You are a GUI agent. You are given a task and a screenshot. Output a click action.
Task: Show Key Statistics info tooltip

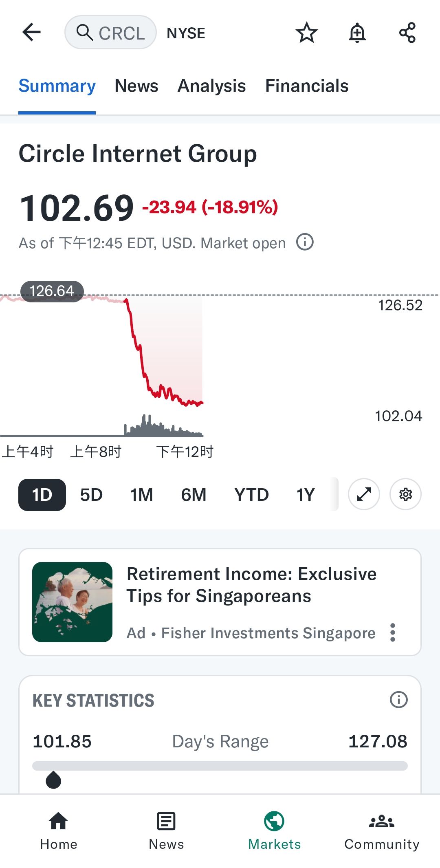[398, 700]
